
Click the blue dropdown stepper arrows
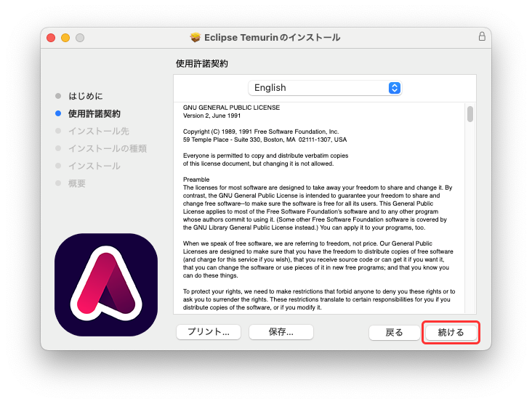click(x=394, y=88)
